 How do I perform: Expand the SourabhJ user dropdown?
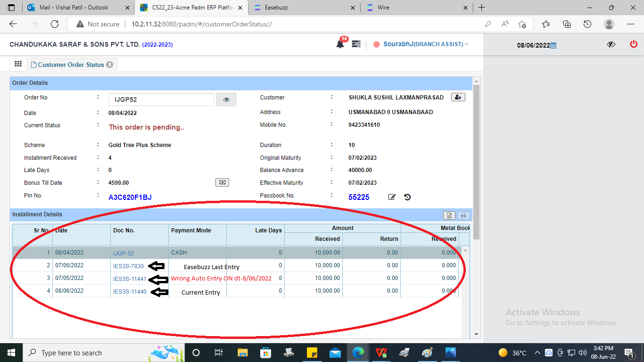tap(466, 44)
